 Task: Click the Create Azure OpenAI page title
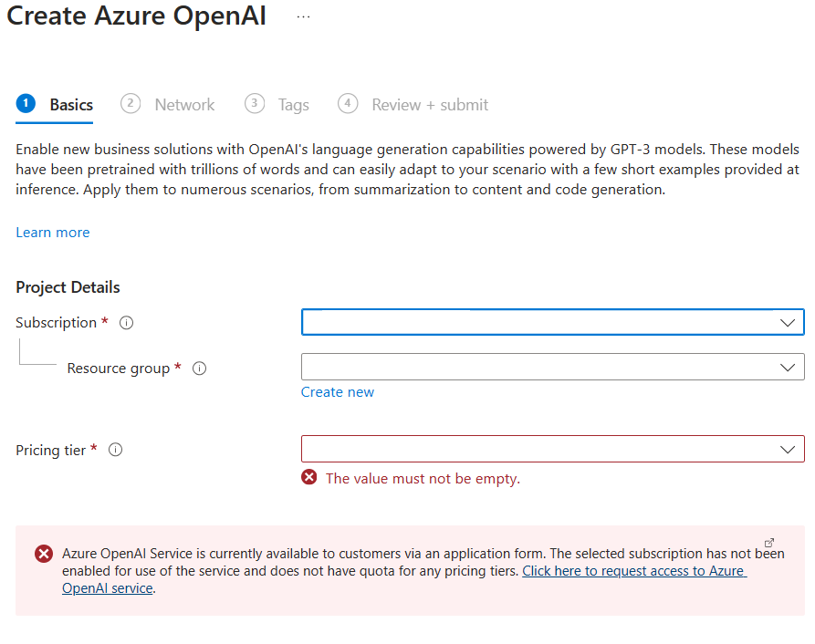(136, 16)
